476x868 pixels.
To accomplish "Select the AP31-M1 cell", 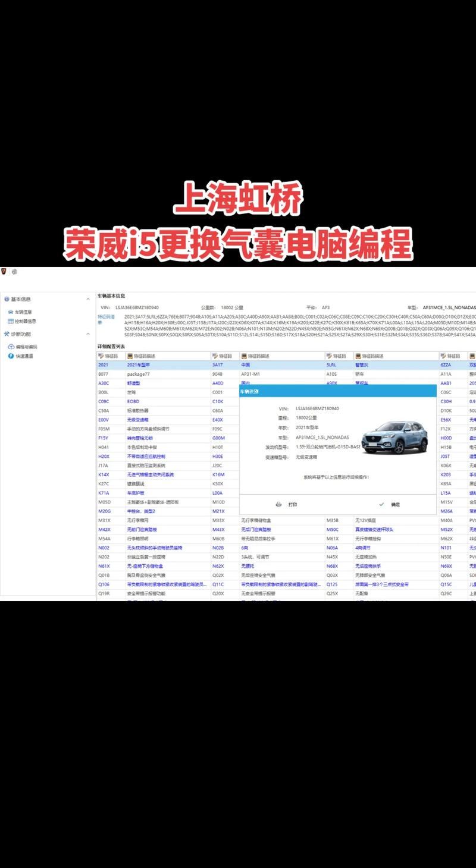I will [282, 374].
